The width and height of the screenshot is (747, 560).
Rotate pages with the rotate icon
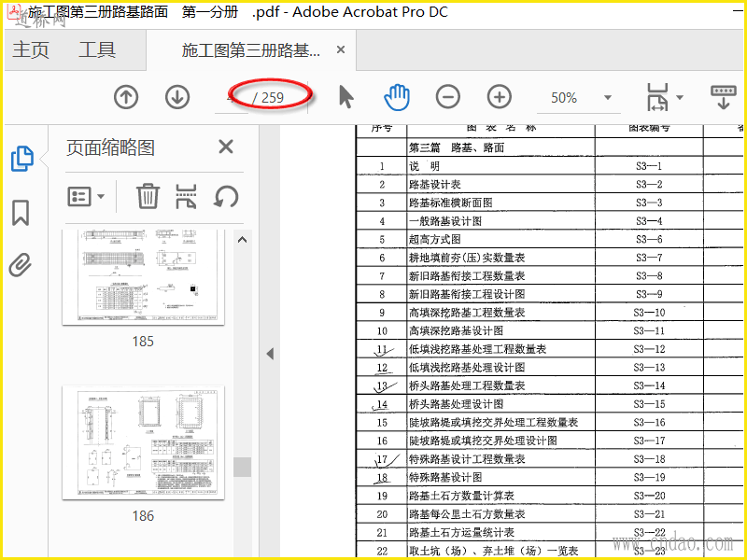pyautogui.click(x=226, y=196)
